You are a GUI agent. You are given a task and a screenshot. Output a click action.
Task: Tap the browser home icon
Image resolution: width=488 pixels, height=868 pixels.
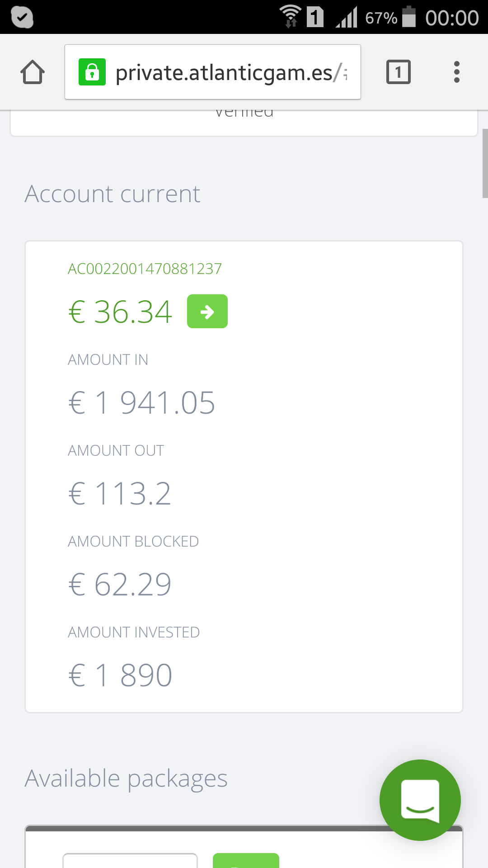click(x=33, y=72)
